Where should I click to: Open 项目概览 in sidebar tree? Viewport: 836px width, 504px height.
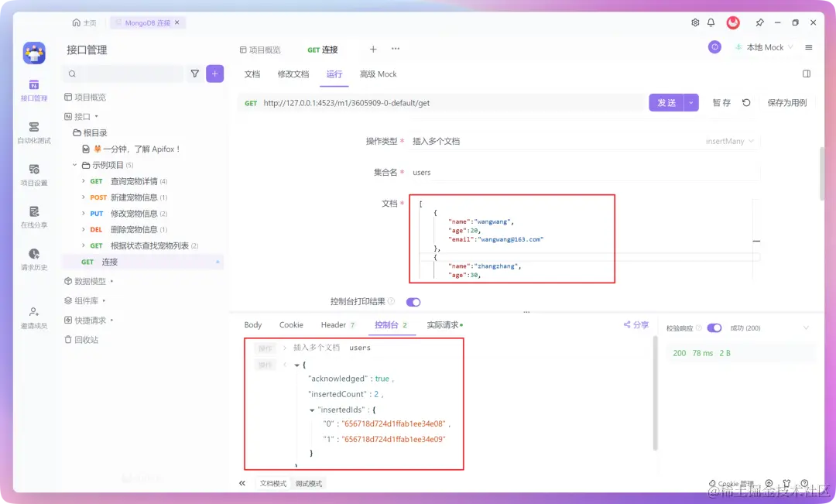pos(85,97)
